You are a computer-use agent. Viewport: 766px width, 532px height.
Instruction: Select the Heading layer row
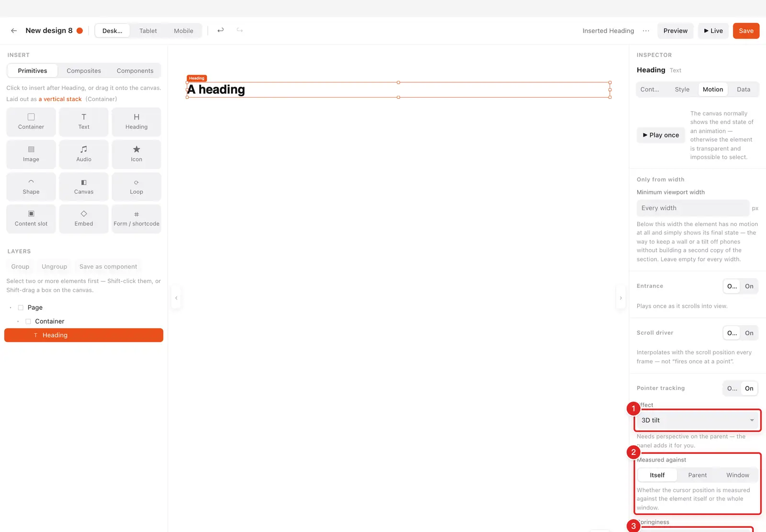point(84,335)
